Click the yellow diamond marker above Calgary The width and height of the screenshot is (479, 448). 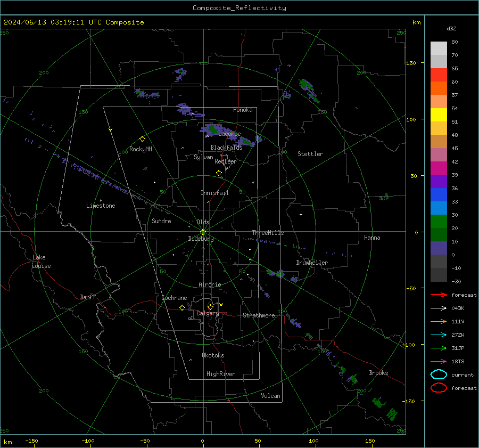(x=210, y=307)
